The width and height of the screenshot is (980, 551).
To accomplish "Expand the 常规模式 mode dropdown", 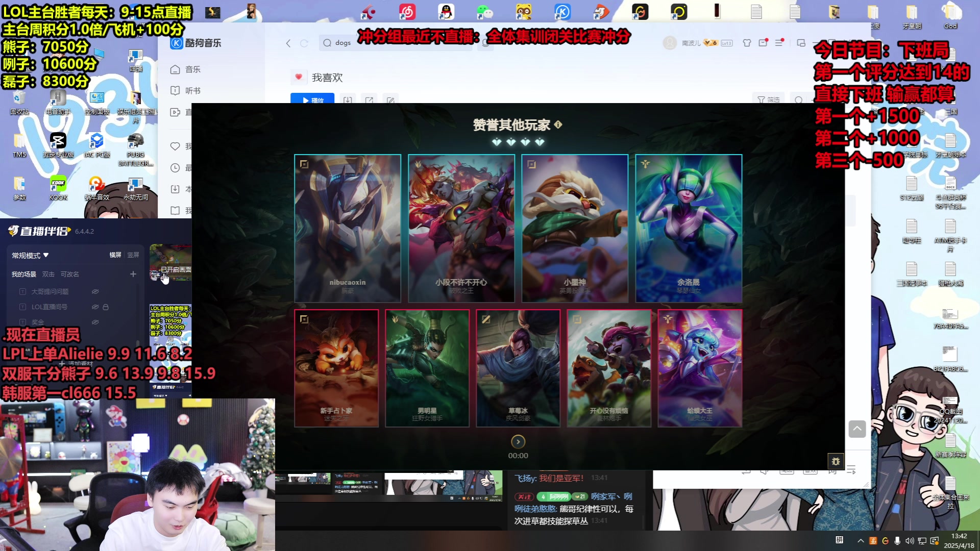I will tap(31, 255).
